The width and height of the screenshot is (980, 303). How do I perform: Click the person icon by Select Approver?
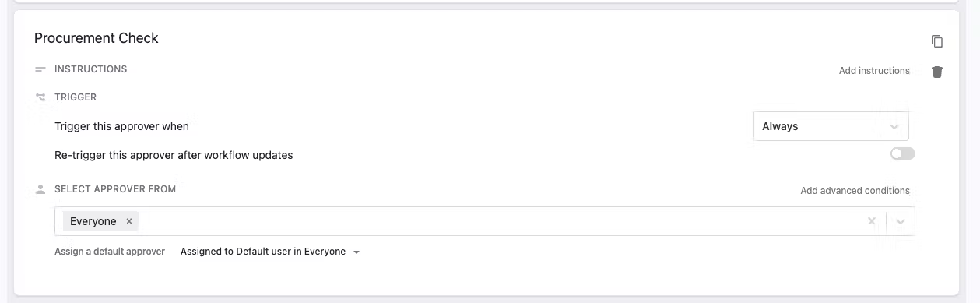pos(40,189)
